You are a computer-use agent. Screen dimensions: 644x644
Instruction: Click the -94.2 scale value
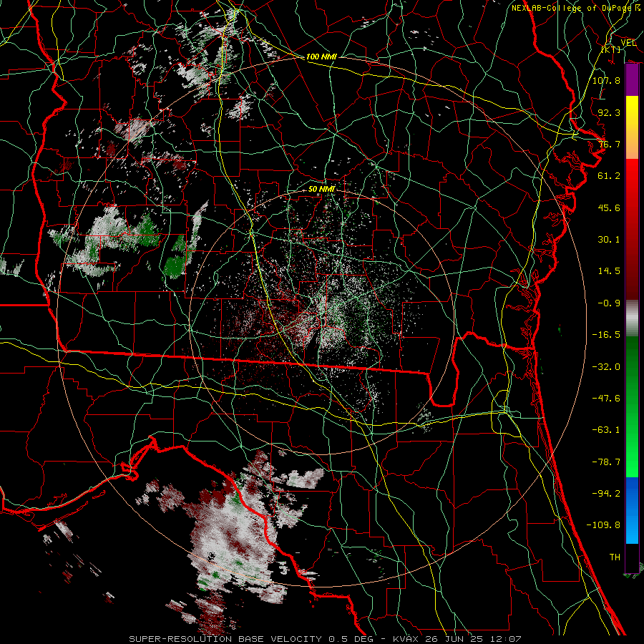606,494
